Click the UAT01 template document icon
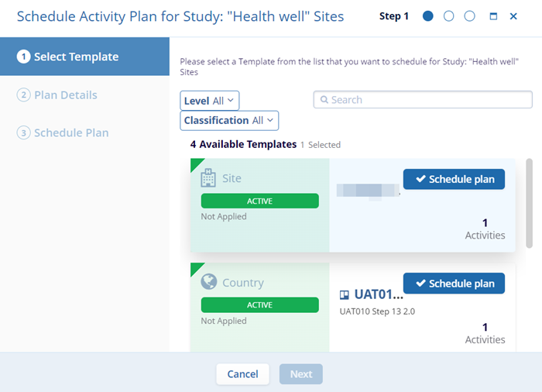Screen dimensions: 542x392 tap(345, 295)
